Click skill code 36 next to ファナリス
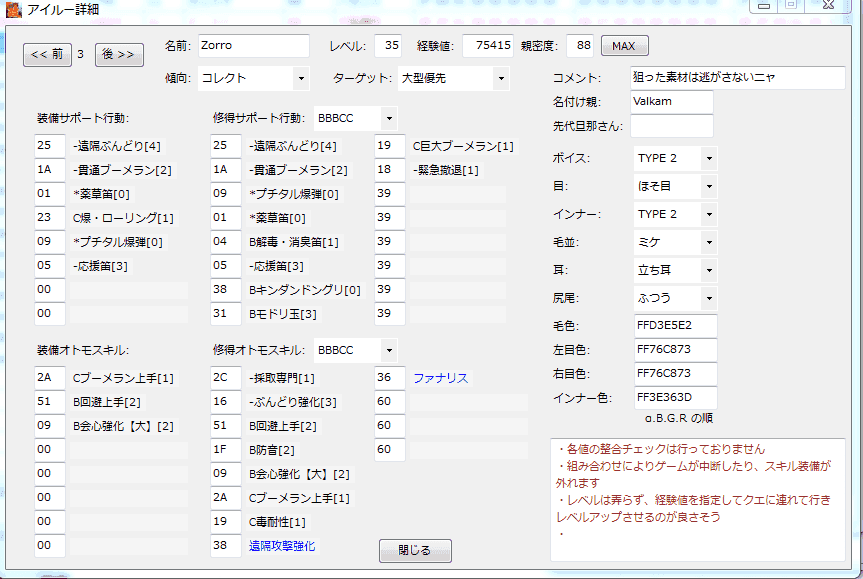The width and height of the screenshot is (863, 579). coord(390,378)
